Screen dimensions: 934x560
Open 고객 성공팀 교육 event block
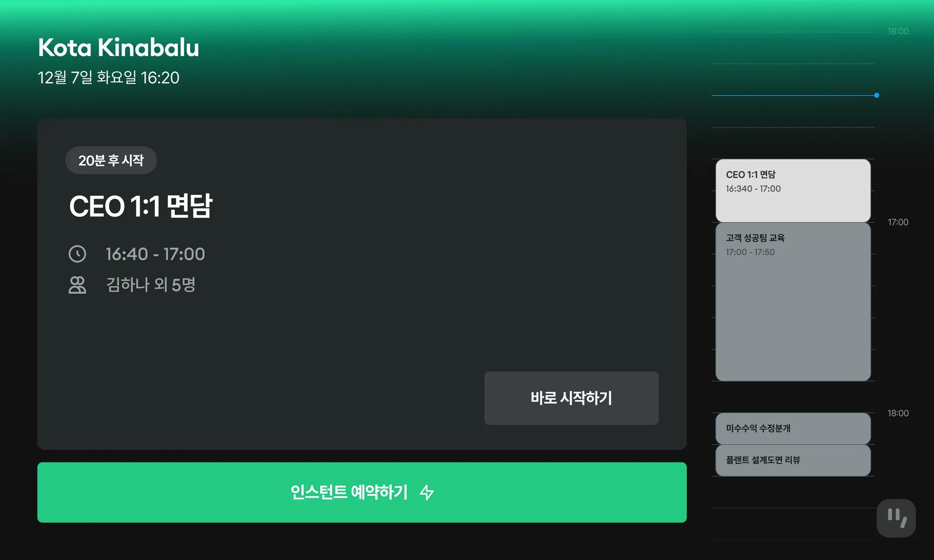[793, 302]
